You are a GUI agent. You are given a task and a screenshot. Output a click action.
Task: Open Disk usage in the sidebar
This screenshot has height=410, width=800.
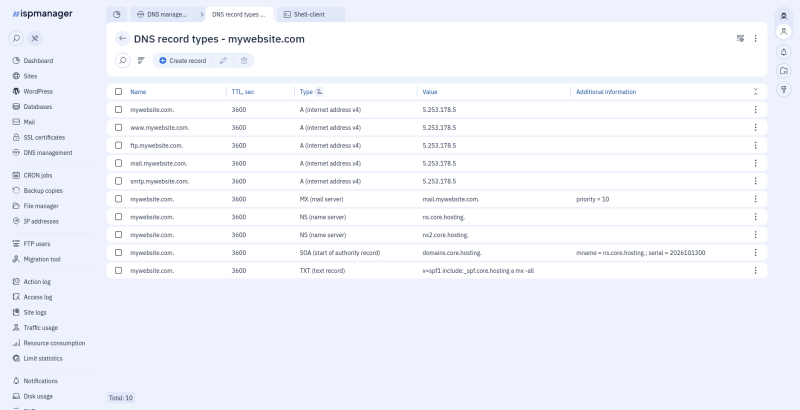click(x=33, y=396)
